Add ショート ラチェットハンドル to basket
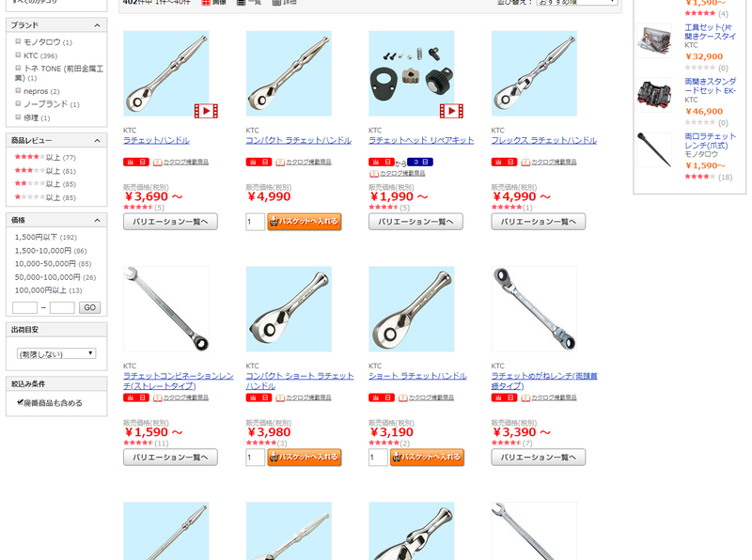 coord(427,458)
